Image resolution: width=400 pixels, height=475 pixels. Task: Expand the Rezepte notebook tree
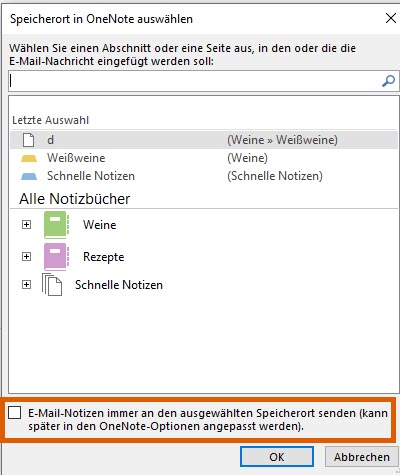click(x=26, y=257)
